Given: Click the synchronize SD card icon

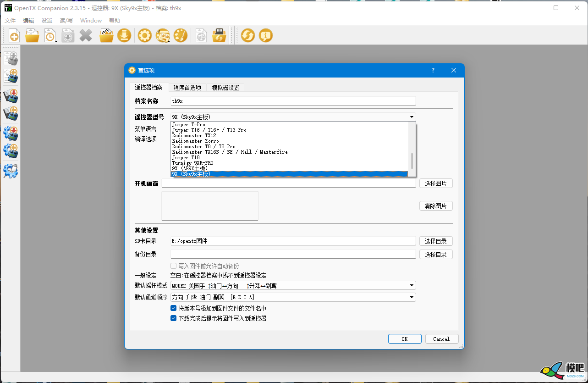Looking at the screenshot, I should [x=219, y=36].
